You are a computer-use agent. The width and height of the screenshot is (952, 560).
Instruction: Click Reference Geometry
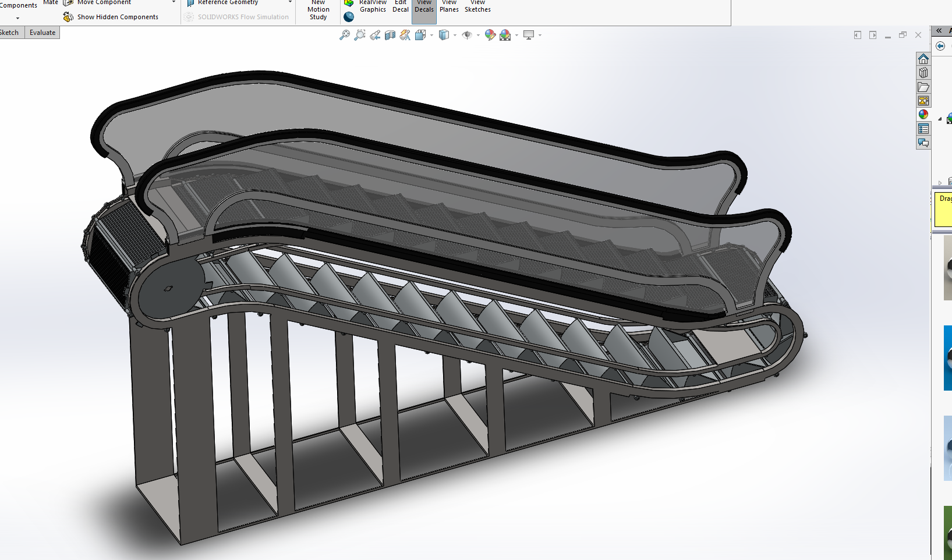pos(222,2)
